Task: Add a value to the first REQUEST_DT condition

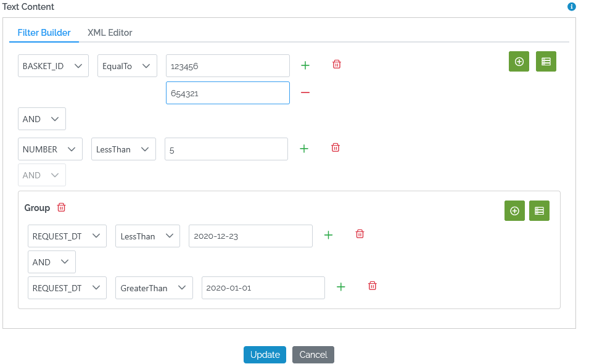Action: tap(328, 235)
